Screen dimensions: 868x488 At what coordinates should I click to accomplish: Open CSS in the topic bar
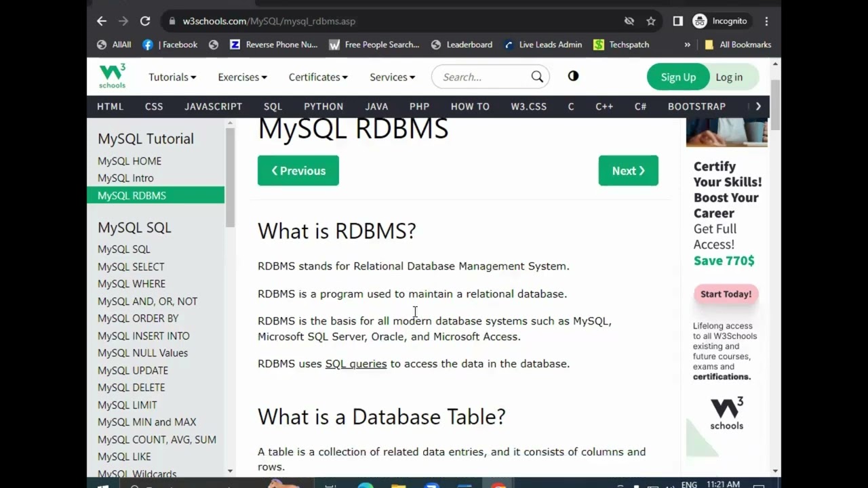coord(154,106)
